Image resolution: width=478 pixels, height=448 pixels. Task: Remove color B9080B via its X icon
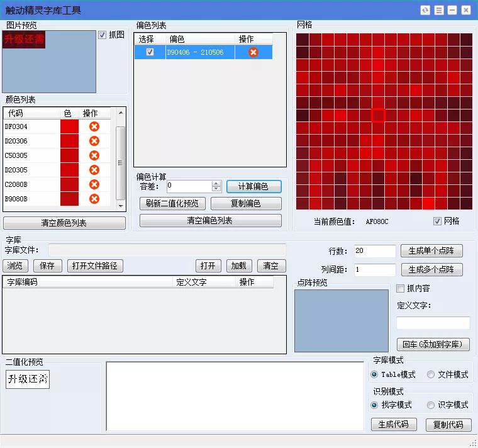click(x=94, y=199)
